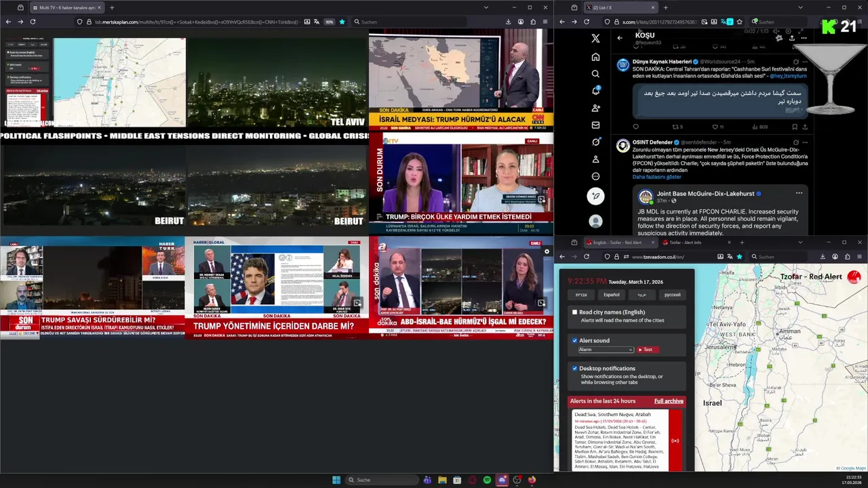Image resolution: width=868 pixels, height=488 pixels.
Task: Open tab list dropdown in Tzofar window
Action: point(800,242)
